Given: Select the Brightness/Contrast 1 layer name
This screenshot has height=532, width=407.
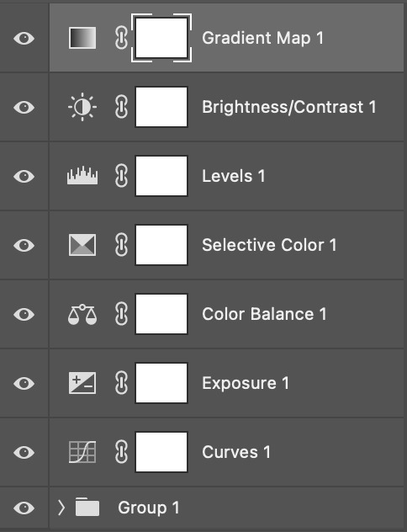Looking at the screenshot, I should tap(289, 107).
